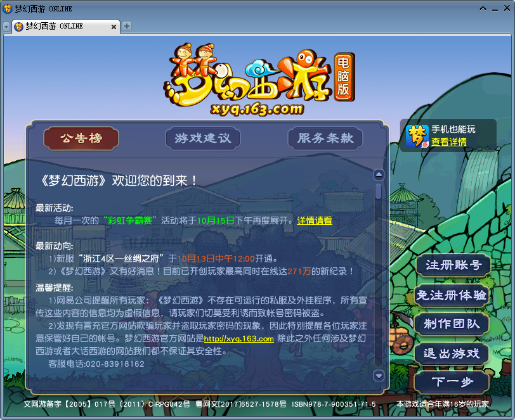Click the 手机也能玩 label
Viewport: 515px width, 420px height.
click(453, 129)
